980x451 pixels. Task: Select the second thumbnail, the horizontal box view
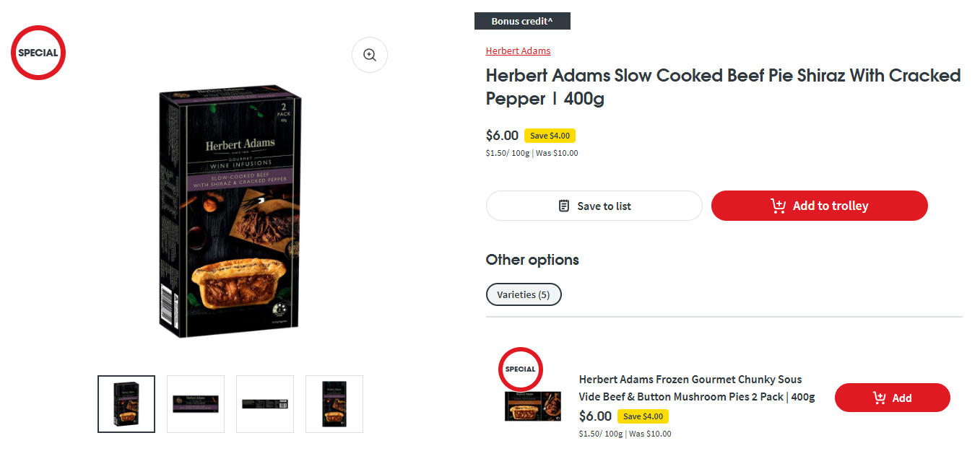196,404
